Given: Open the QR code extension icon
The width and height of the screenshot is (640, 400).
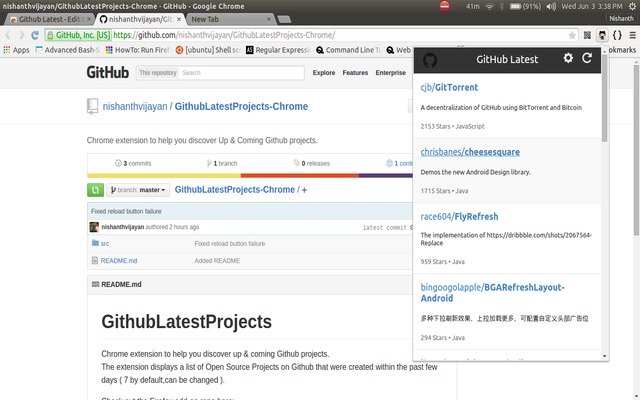Looking at the screenshot, I should (587, 35).
